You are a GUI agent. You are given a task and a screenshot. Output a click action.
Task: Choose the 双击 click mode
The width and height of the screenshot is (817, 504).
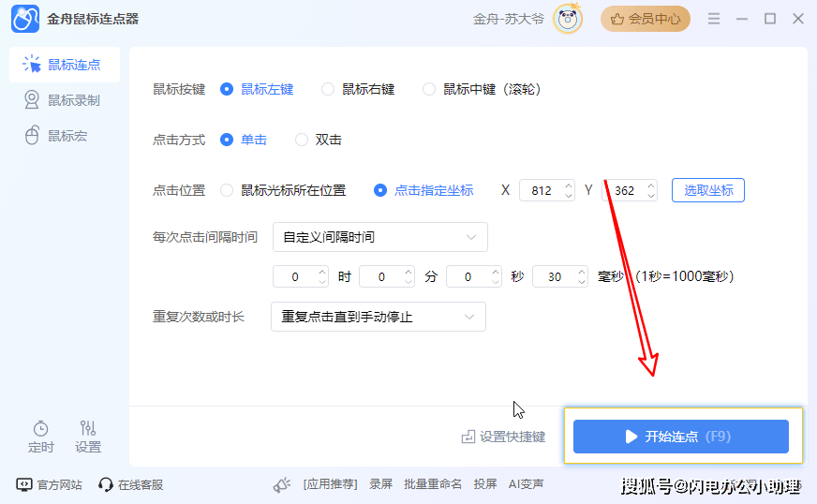click(x=301, y=140)
